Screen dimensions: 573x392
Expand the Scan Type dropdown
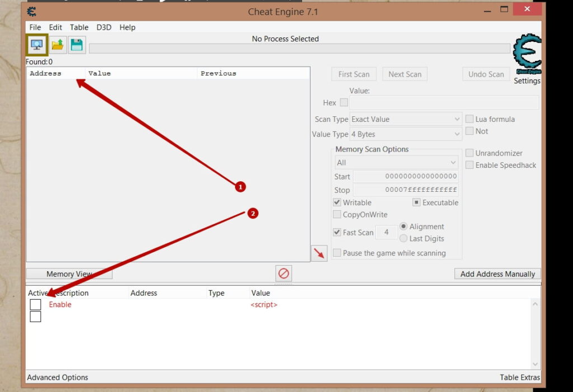point(406,119)
